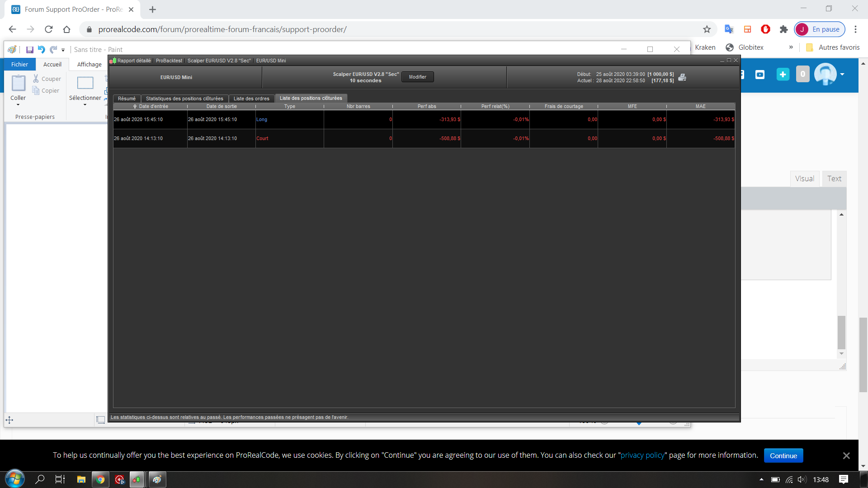
Task: Click Paint's save floppy icon
Action: tap(30, 50)
